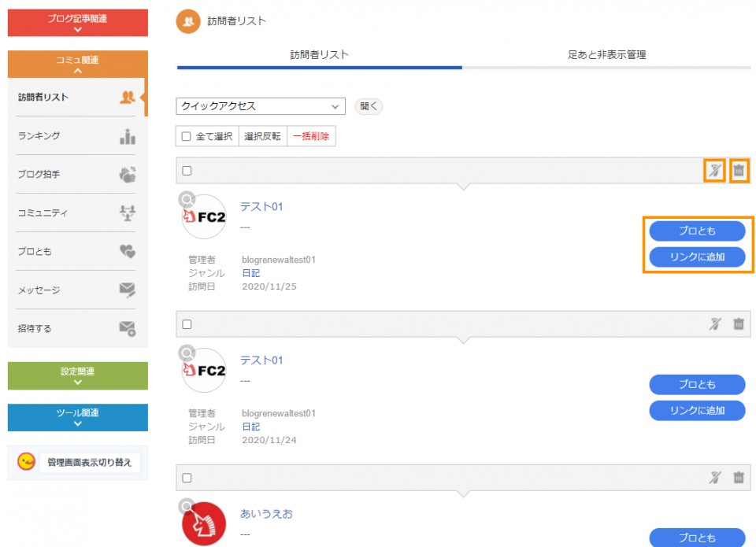Screen dimensions: 756x547
Task: Tick the first visitor row checkbox
Action: (x=187, y=171)
